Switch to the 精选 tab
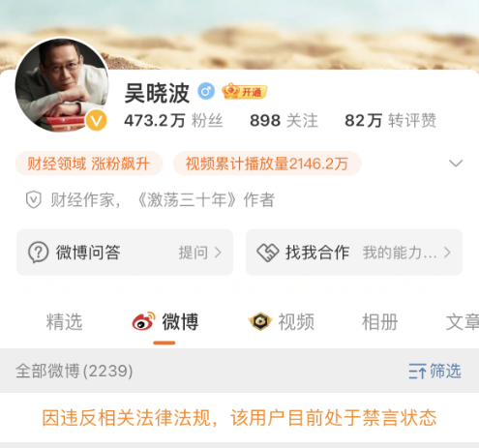The width and height of the screenshot is (479, 448). pos(64,322)
